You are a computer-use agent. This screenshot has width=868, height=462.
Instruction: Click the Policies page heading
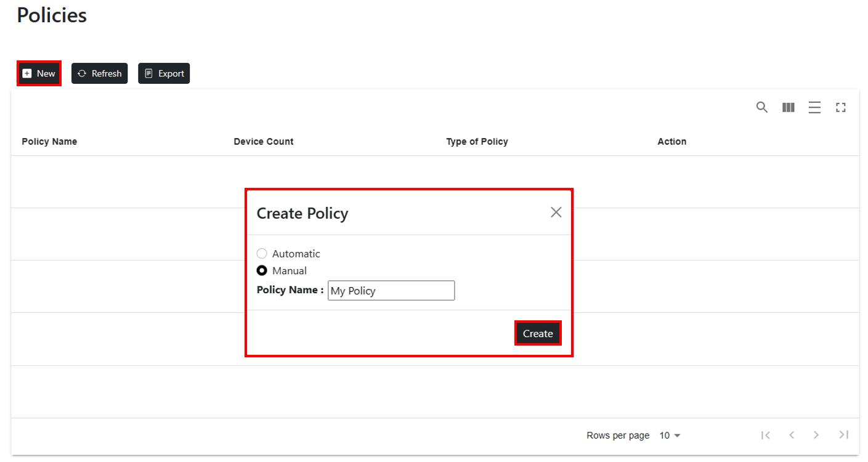click(x=52, y=15)
